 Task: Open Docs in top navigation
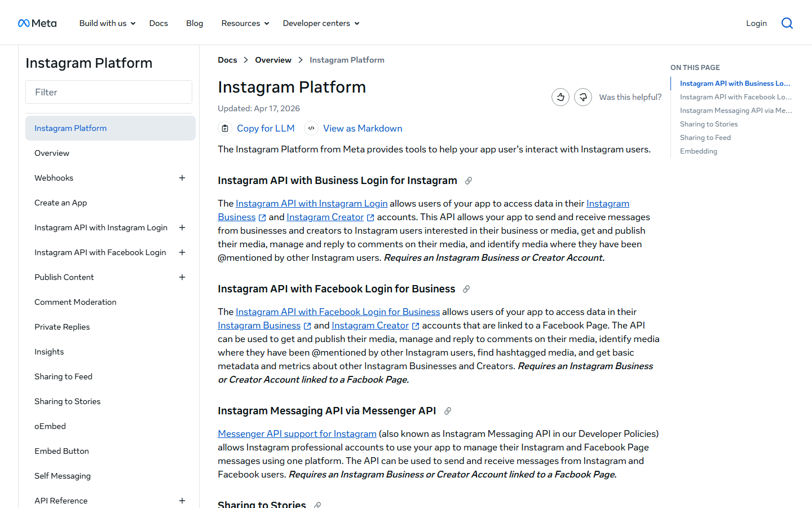pyautogui.click(x=158, y=23)
